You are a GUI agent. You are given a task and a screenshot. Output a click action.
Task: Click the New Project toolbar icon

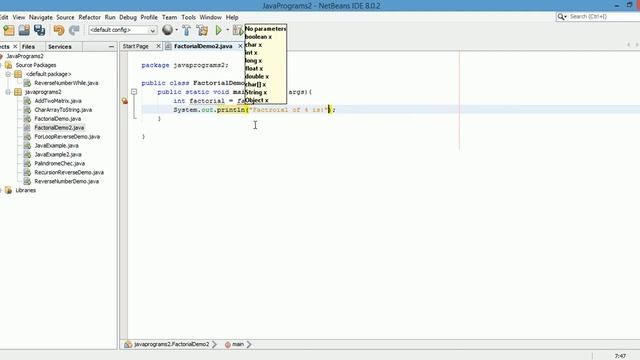9,30
